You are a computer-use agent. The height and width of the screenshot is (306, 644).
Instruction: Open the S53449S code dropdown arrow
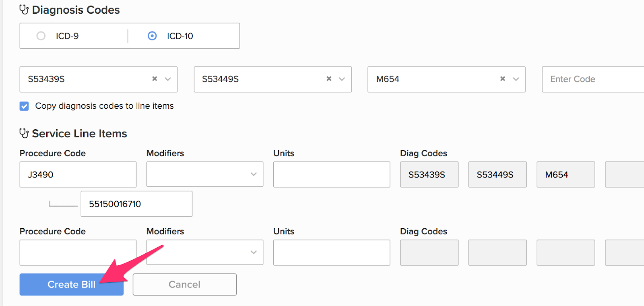click(x=342, y=79)
